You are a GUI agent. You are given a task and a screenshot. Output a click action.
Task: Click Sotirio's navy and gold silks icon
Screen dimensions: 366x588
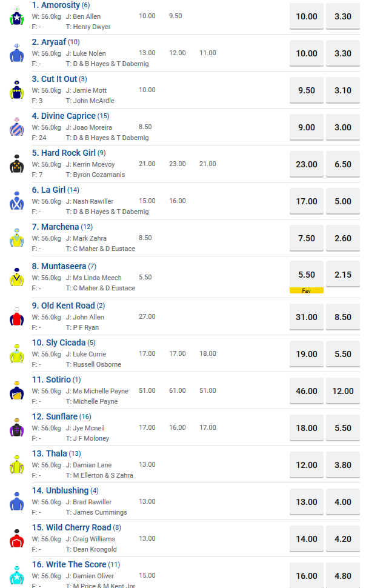[x=16, y=391]
